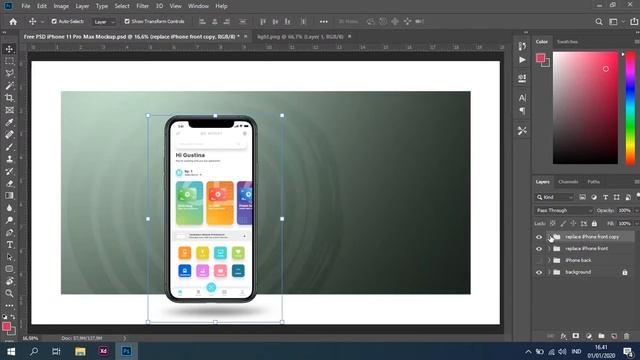Open File Explorer from the taskbar
The width and height of the screenshot is (640, 360).
[80, 351]
